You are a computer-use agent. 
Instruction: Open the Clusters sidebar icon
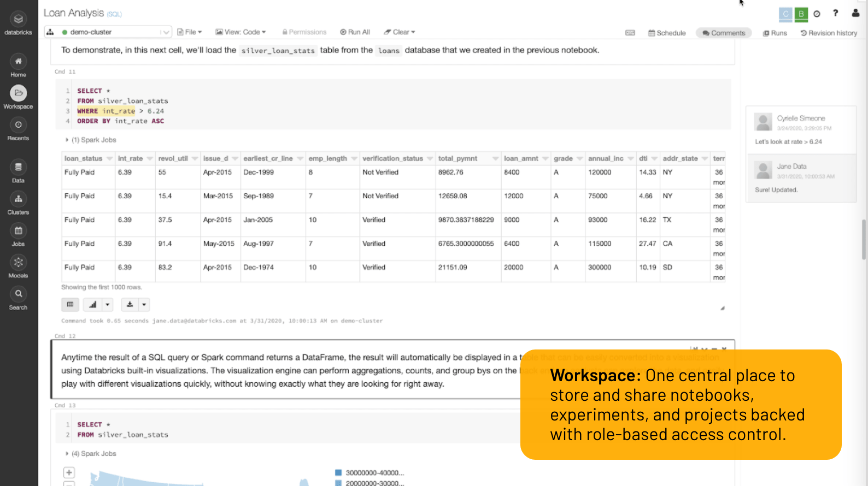click(x=18, y=199)
